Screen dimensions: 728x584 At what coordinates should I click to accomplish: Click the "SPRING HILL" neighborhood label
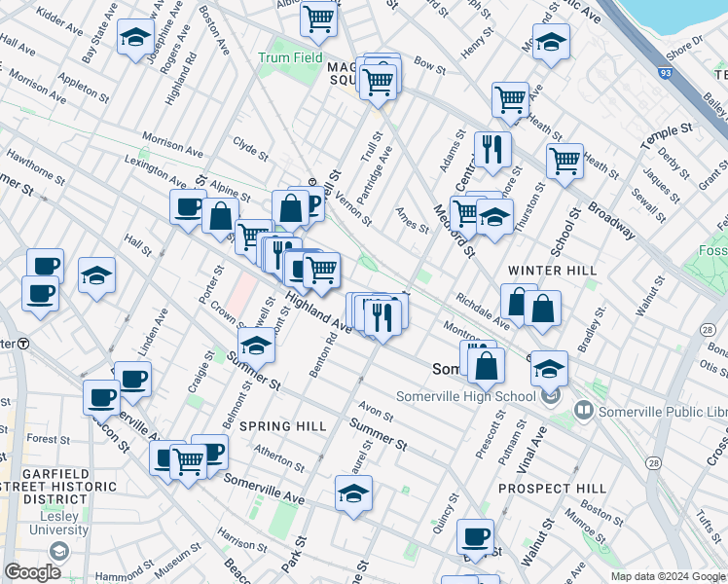pyautogui.click(x=283, y=426)
